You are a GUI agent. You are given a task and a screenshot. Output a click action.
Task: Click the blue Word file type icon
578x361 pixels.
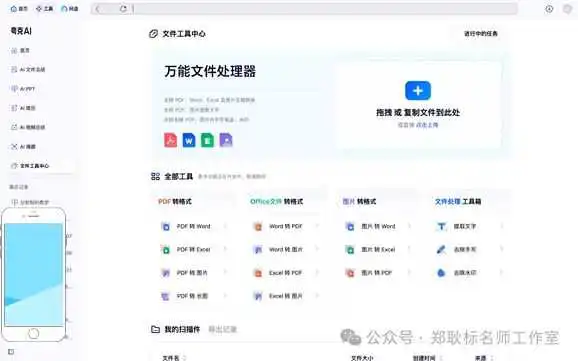tap(189, 140)
